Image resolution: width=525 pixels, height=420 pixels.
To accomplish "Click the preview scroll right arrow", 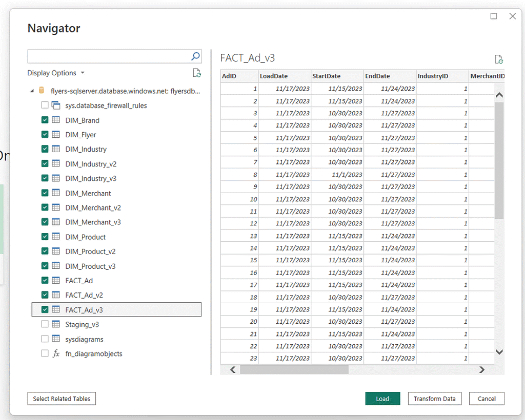I will point(481,369).
